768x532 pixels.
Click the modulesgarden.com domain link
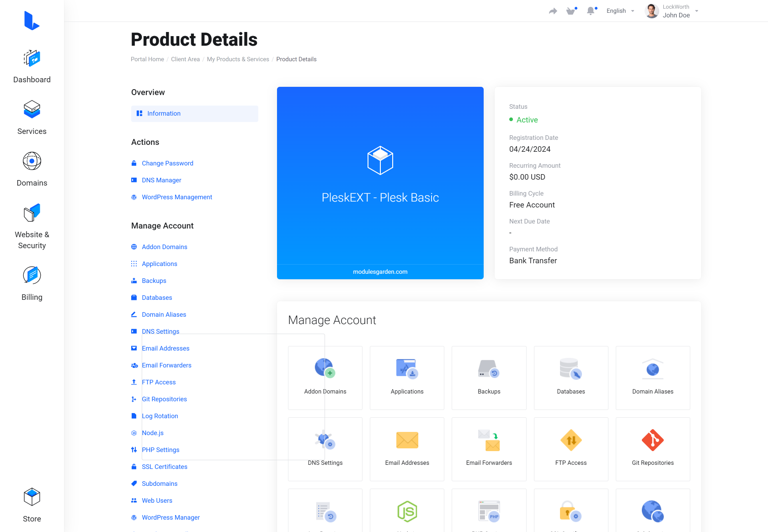[x=380, y=271]
